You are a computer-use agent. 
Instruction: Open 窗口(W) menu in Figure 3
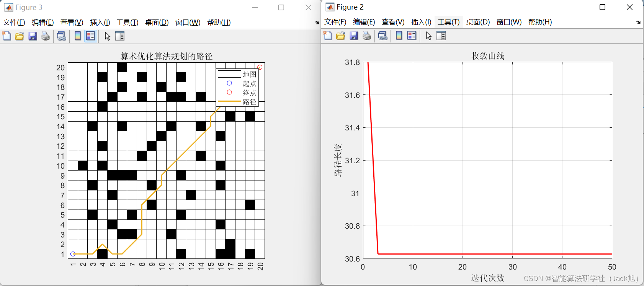[188, 23]
